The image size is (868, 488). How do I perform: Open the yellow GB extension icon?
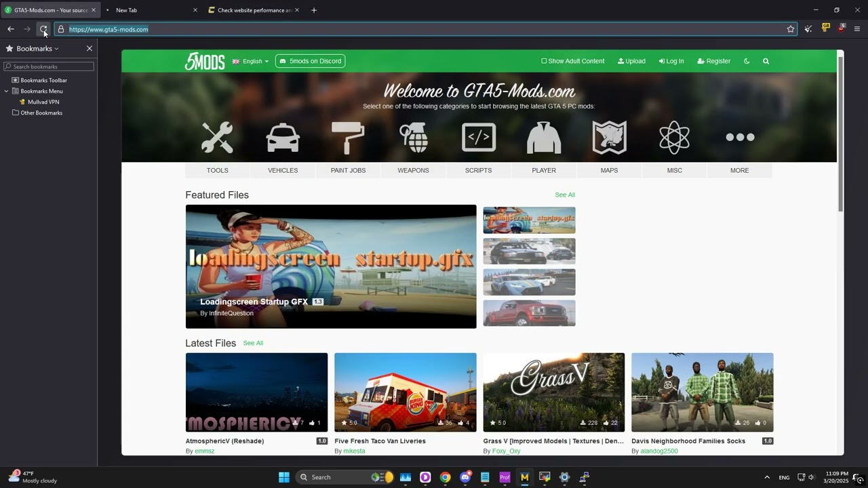click(x=825, y=28)
